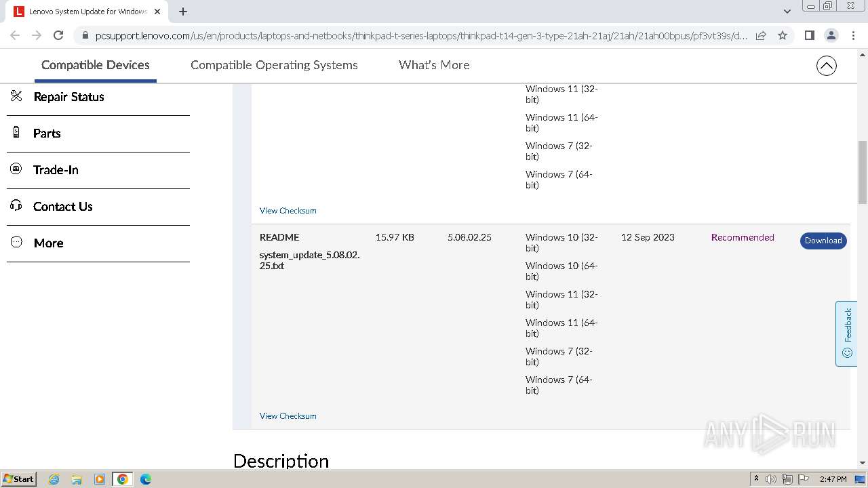Click the version 5.08.02.25 value
This screenshot has width=868, height=488.
point(469,237)
